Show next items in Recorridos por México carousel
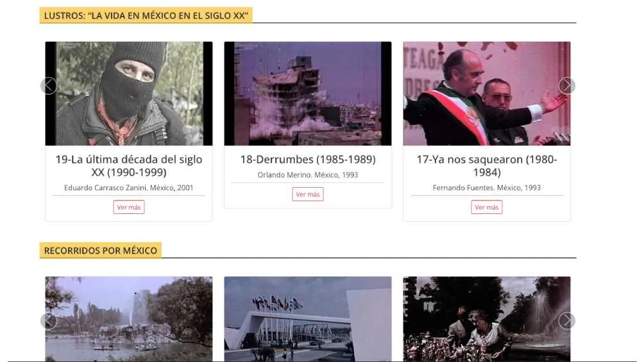644x362 pixels. [x=567, y=321]
